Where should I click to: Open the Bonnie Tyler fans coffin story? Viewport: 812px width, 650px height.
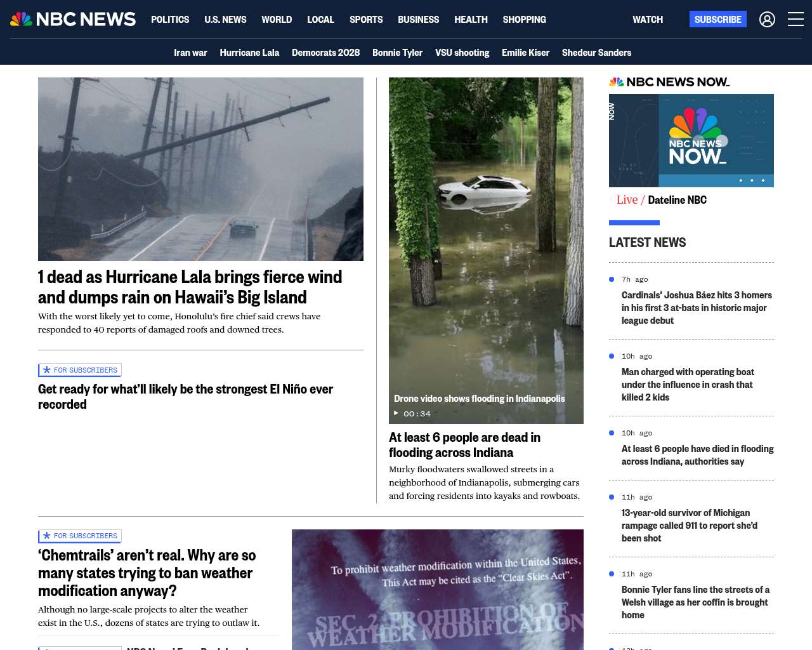(x=695, y=602)
